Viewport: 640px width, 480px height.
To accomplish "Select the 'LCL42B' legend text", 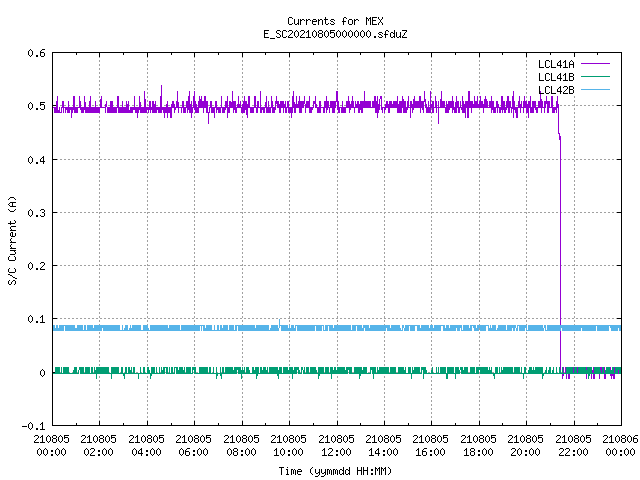I will pyautogui.click(x=556, y=90).
